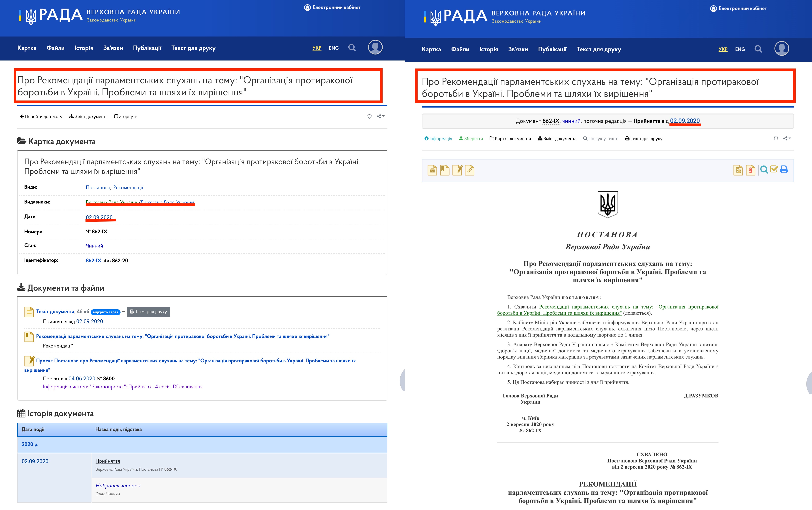This screenshot has height=510, width=812.
Task: Open 'Файли' tab in left page navbar
Action: pos(55,48)
